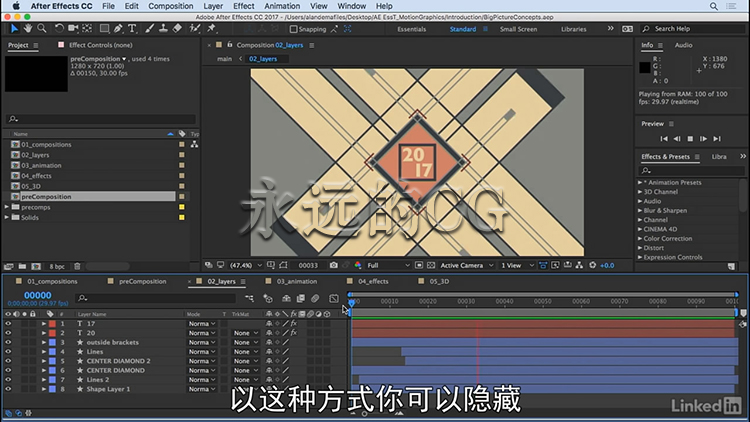
Task: Delete selected project item with trash icon
Action: point(77,266)
